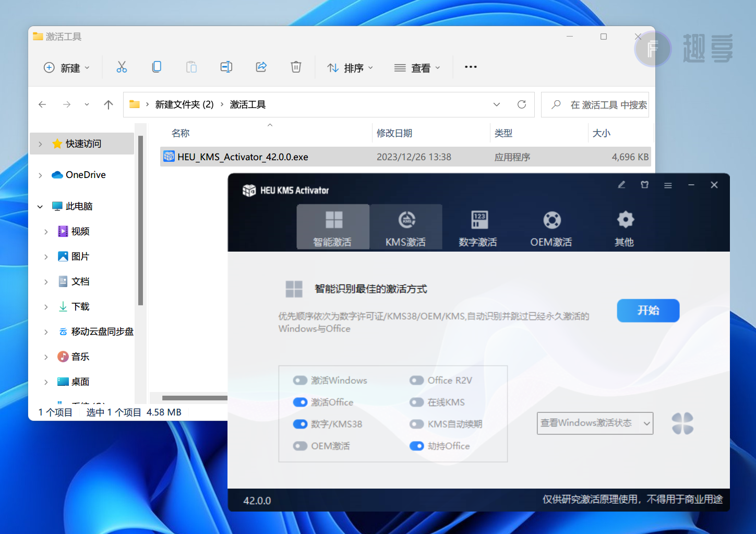The height and width of the screenshot is (534, 756).
Task: Click the 2023/12/26 13:38 date cell
Action: click(414, 157)
